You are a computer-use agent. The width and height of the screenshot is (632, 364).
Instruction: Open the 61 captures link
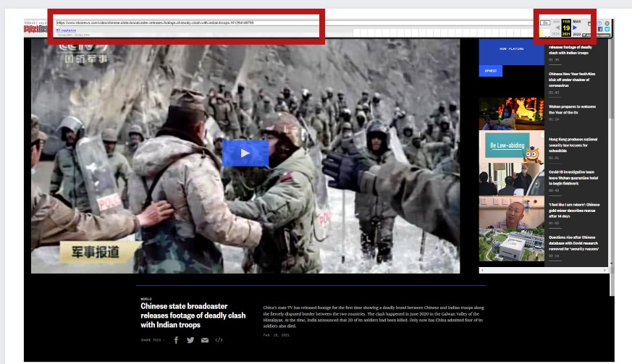click(x=66, y=30)
